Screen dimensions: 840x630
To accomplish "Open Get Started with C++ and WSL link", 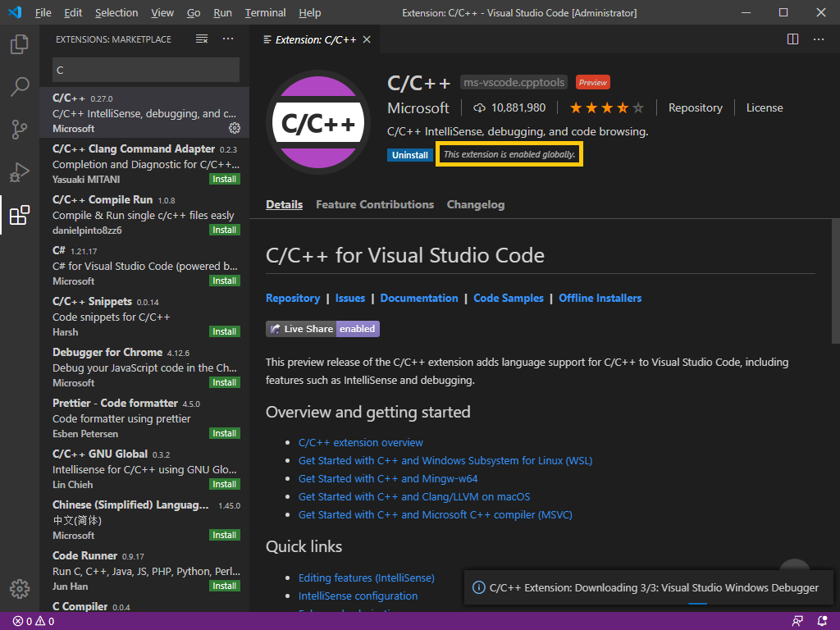I will click(x=445, y=461).
